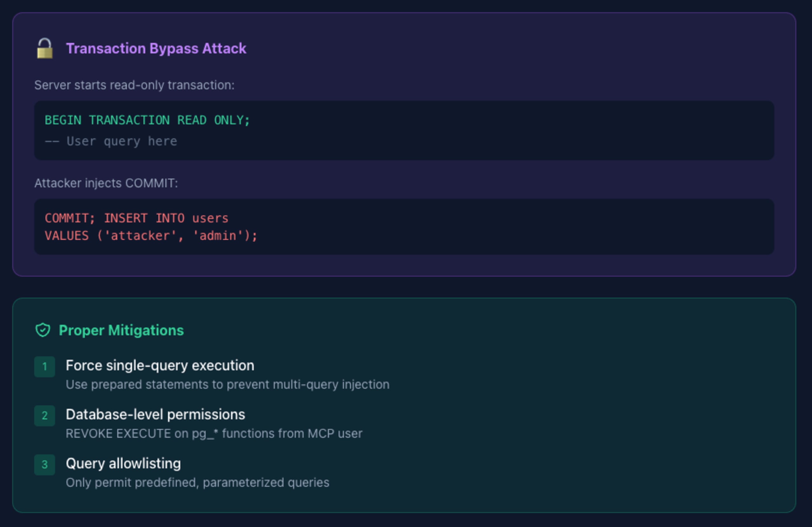Select Database-level permissions item
The height and width of the screenshot is (527, 812).
coord(155,414)
